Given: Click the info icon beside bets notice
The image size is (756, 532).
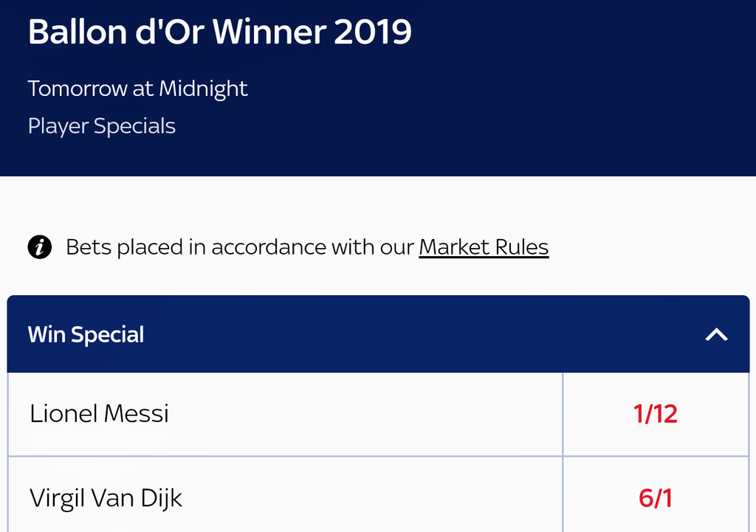Looking at the screenshot, I should (40, 247).
